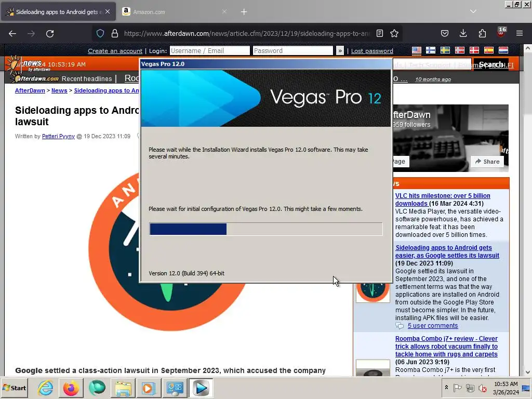The image size is (532, 399).
Task: Open the media player taskbar icon
Action: coord(148,388)
